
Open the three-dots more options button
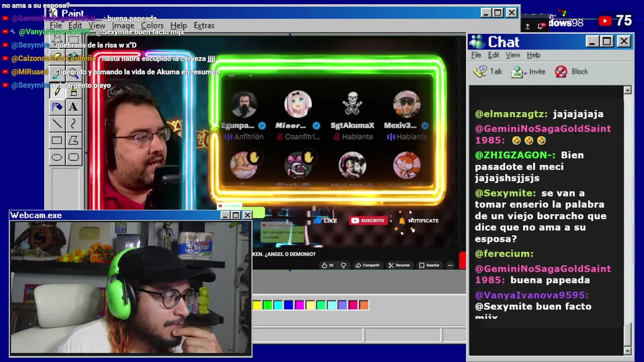coord(450,265)
